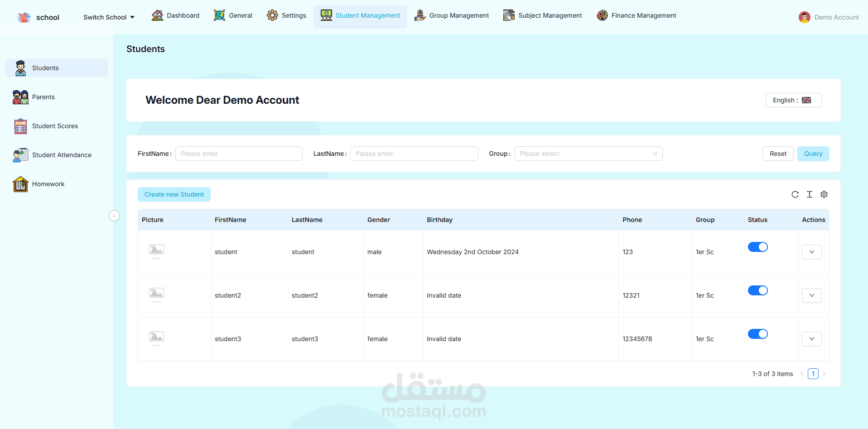Open Finance Management section
This screenshot has height=429, width=868.
click(x=637, y=15)
